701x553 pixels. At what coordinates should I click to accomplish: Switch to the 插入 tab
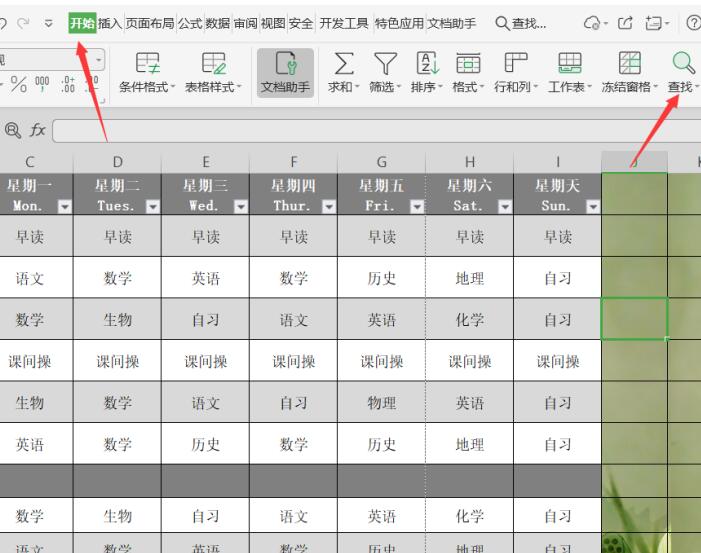[x=110, y=23]
